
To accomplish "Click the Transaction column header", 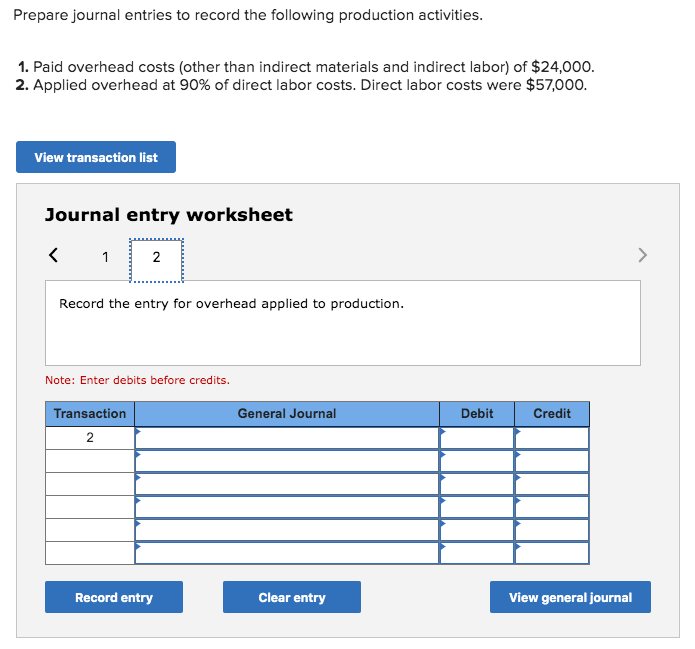I will [x=90, y=414].
